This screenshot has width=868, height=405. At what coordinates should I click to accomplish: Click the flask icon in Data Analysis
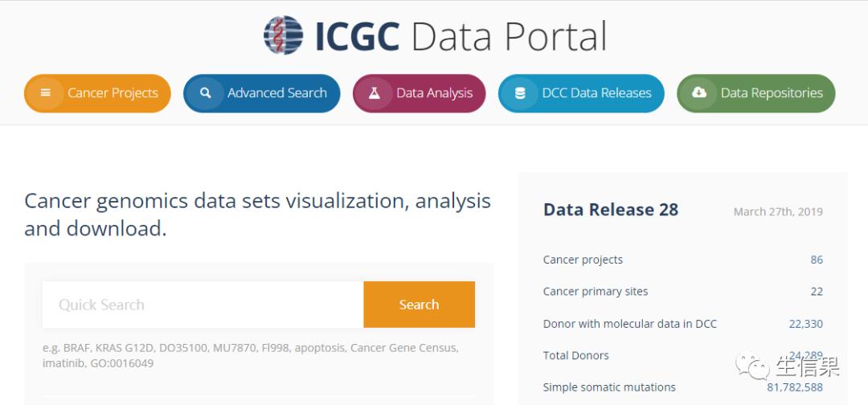coord(375,93)
